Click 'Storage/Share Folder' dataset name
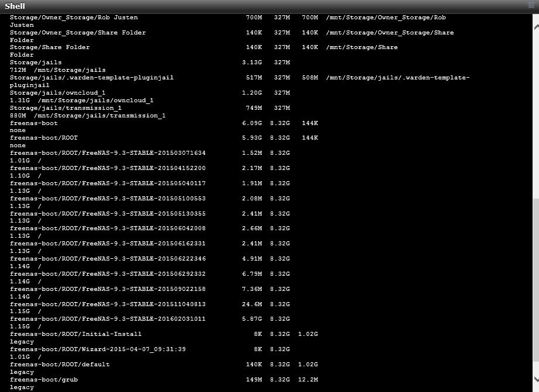Screen dimensions: 539x392 [50, 47]
